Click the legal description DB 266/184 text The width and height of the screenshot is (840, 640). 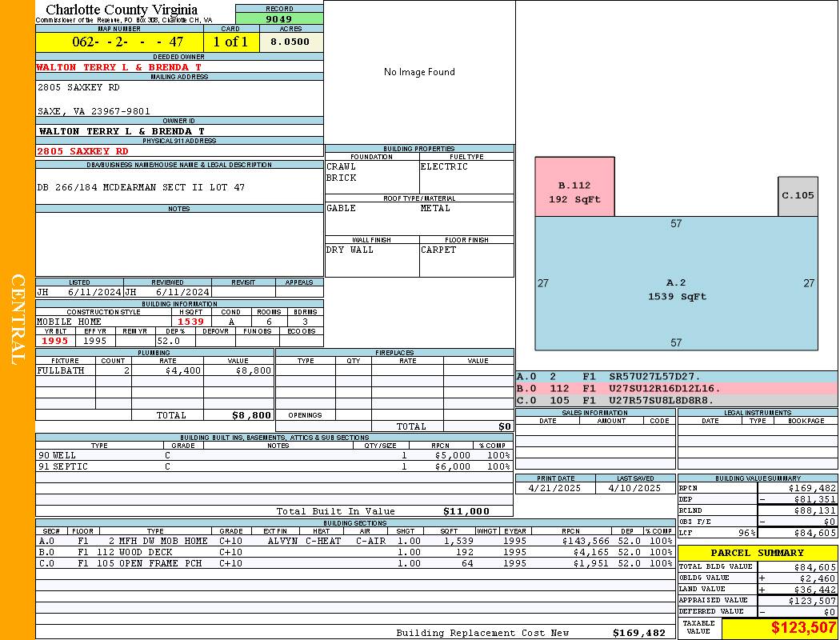pos(141,187)
